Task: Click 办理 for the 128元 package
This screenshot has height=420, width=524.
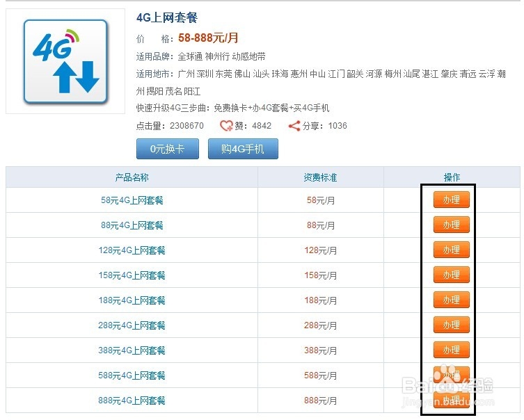Action: pyautogui.click(x=452, y=250)
